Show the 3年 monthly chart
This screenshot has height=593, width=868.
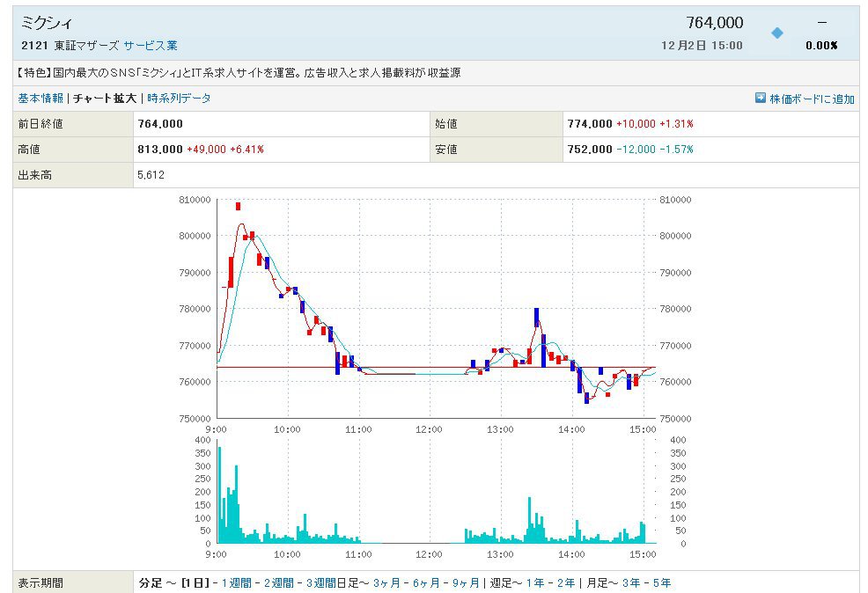point(630,582)
